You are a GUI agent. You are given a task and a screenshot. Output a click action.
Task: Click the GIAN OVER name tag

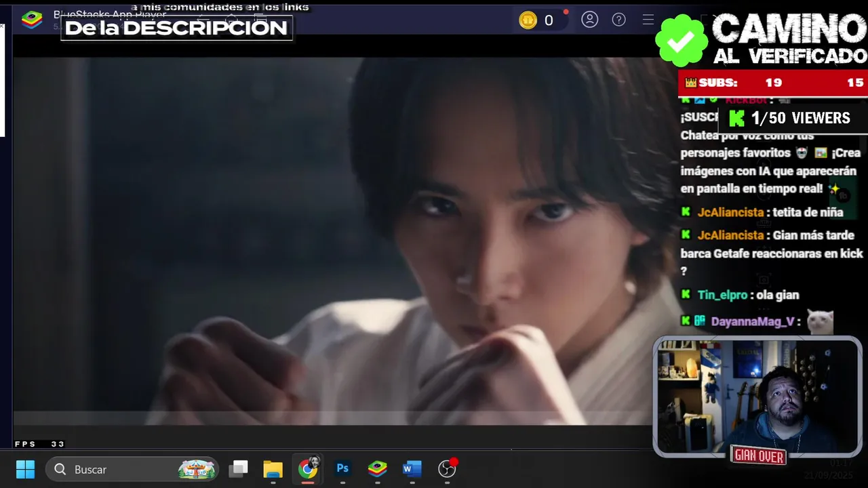click(x=759, y=456)
